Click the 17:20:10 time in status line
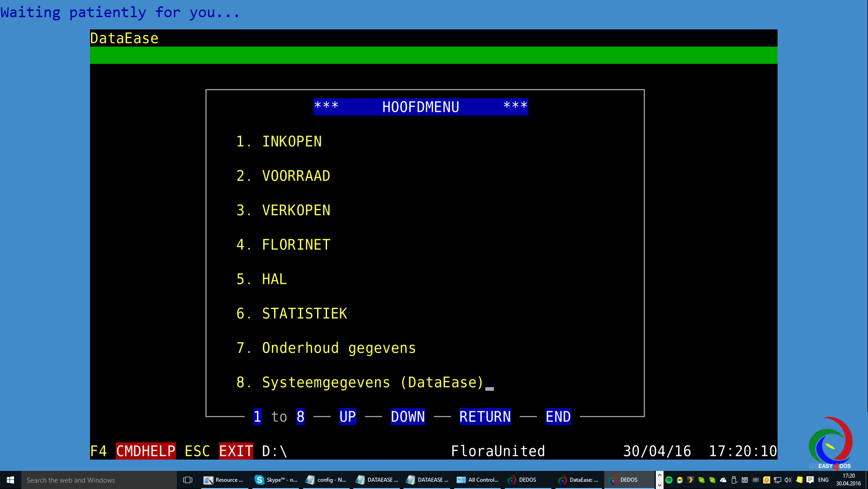 click(x=743, y=451)
